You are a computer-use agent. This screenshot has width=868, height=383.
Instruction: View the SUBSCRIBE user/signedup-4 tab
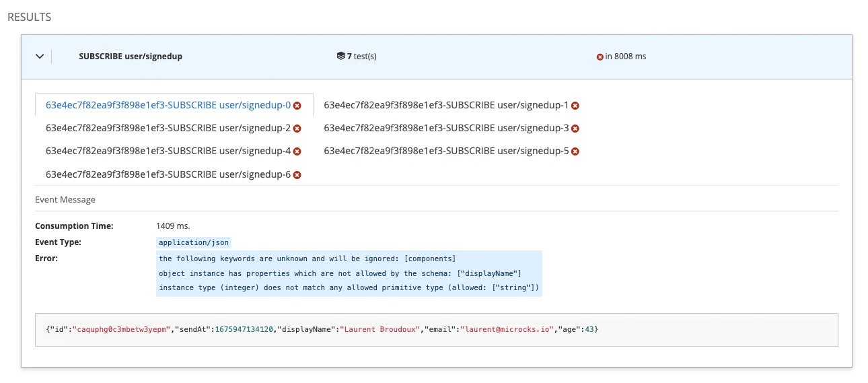[x=168, y=151]
